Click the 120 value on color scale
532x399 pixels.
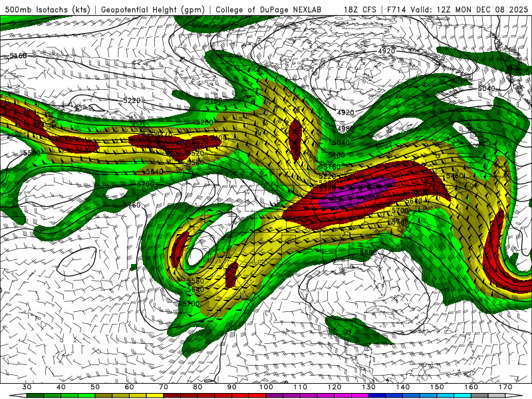click(334, 387)
